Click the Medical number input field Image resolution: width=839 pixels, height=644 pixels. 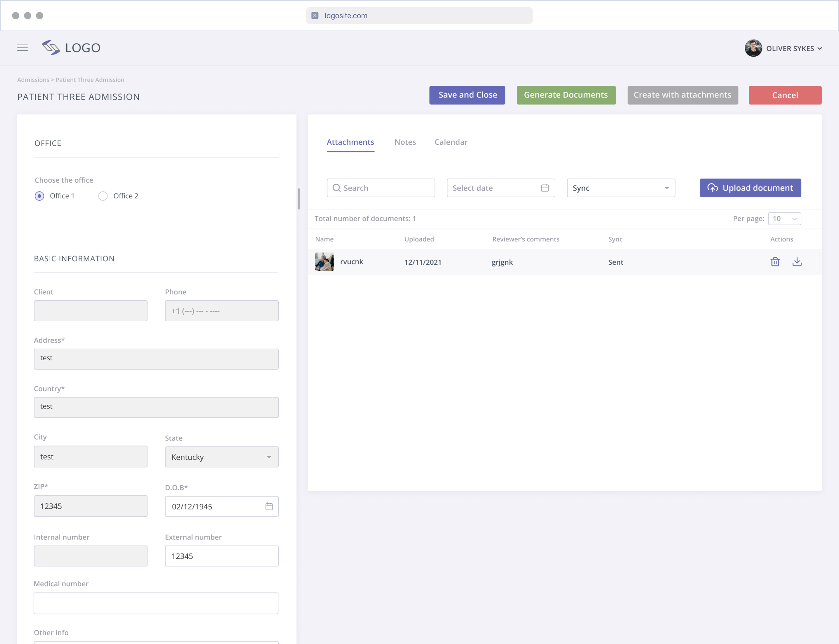pyautogui.click(x=156, y=603)
